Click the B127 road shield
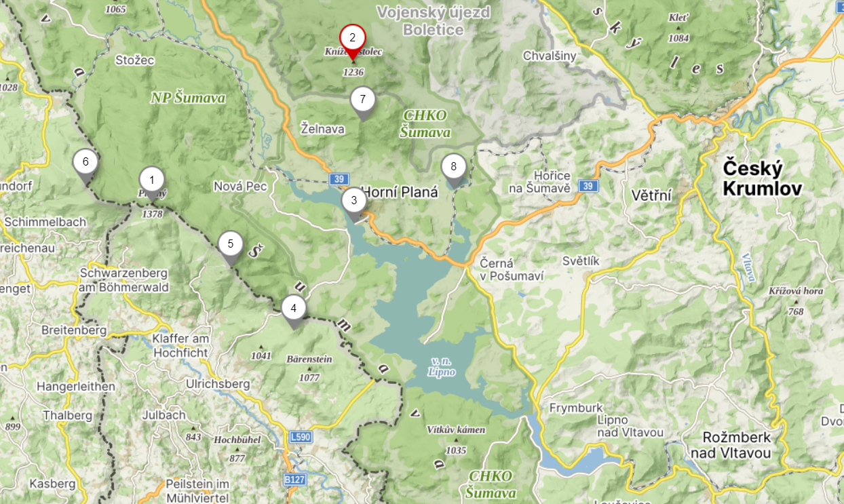Screen dimensions: 844x504 [x=294, y=480]
